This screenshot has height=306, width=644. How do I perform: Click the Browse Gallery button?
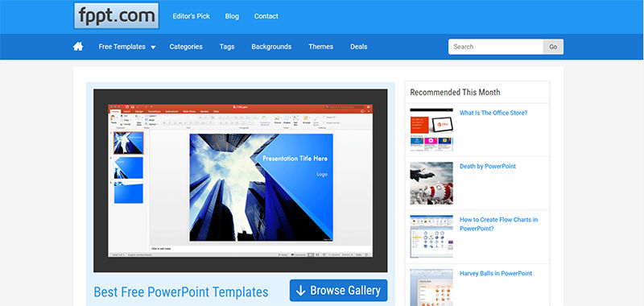(338, 291)
